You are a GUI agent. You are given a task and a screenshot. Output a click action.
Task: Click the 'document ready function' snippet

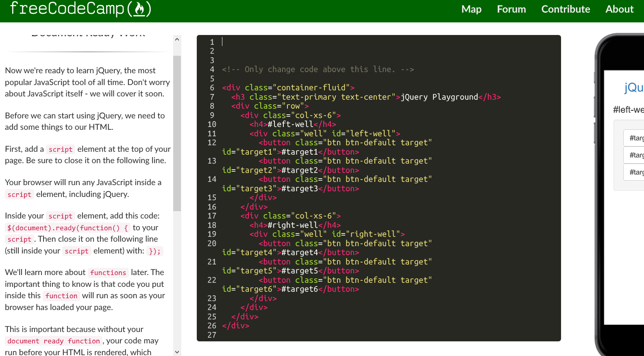coord(54,341)
